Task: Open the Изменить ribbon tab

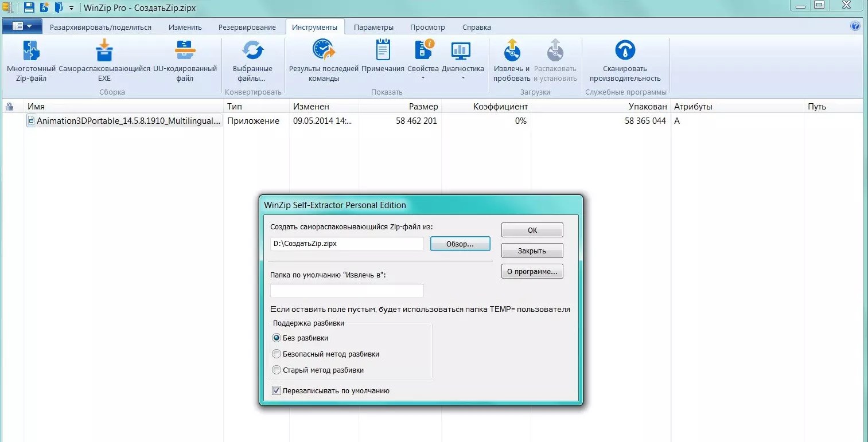Action: (x=185, y=27)
